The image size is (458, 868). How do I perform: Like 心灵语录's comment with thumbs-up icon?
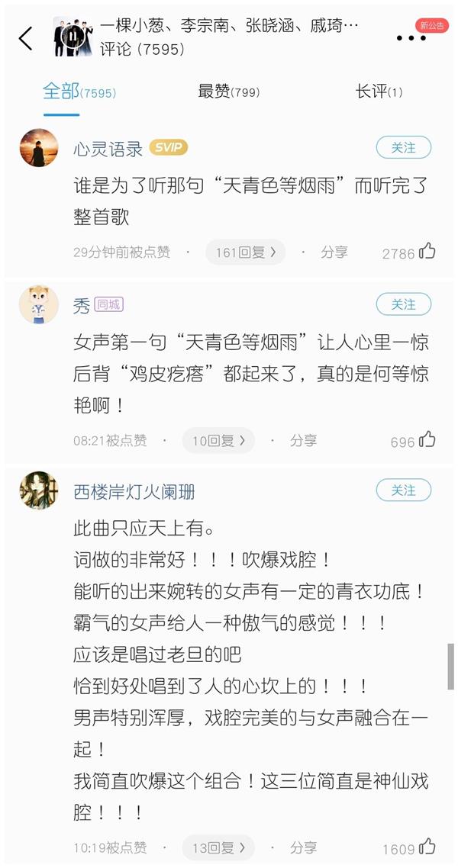(427, 252)
